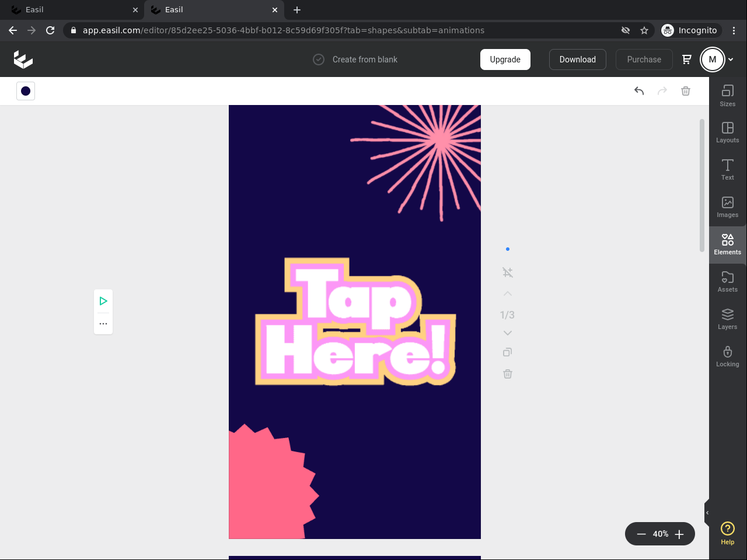Expand the collapsed side panel arrow
Image resolution: width=747 pixels, height=560 pixels.
pyautogui.click(x=707, y=513)
